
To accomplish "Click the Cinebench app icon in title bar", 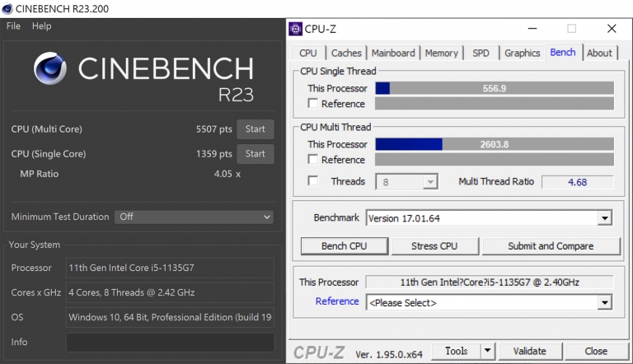I will coord(7,8).
